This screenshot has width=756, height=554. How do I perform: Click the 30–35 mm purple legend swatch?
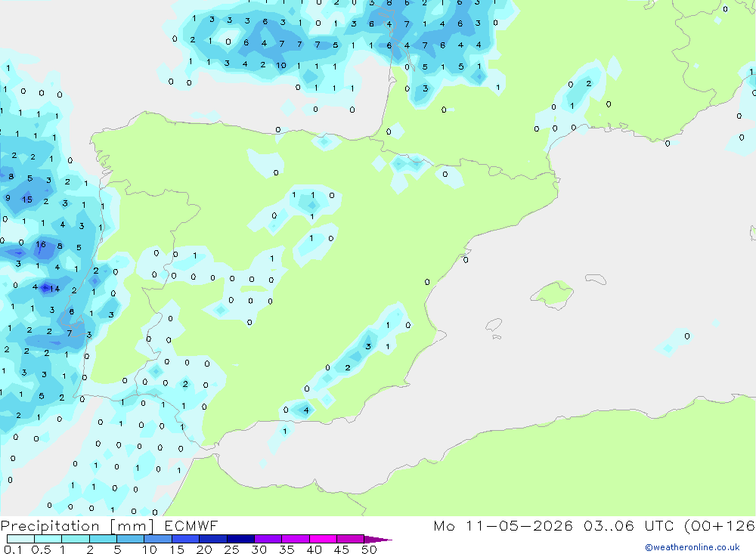coord(268,539)
